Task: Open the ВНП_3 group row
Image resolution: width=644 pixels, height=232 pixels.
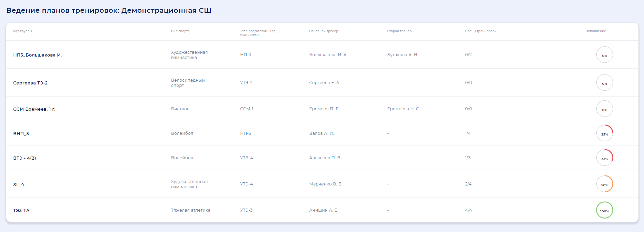Action: pyautogui.click(x=21, y=133)
